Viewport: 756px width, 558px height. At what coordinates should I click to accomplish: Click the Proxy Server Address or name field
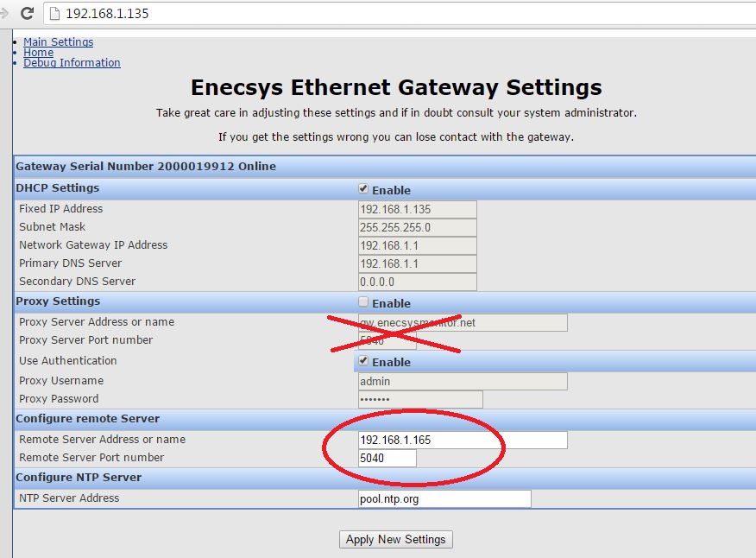[463, 322]
